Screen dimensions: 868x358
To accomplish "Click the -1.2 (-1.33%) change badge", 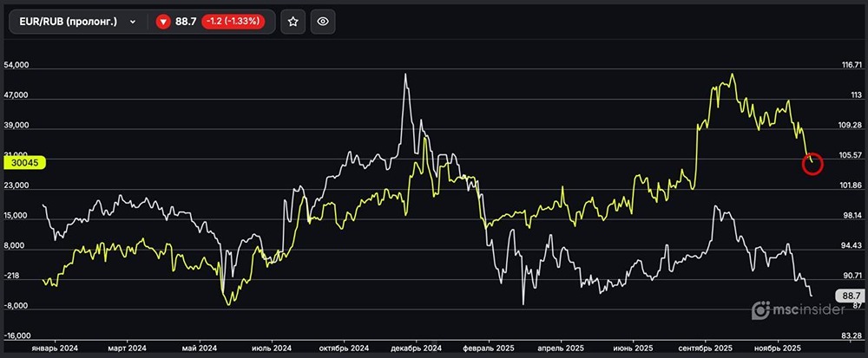I will click(233, 22).
